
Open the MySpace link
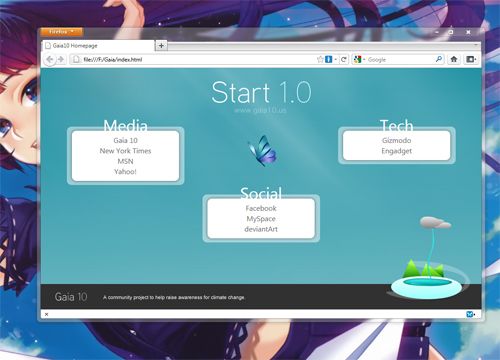pos(261,219)
